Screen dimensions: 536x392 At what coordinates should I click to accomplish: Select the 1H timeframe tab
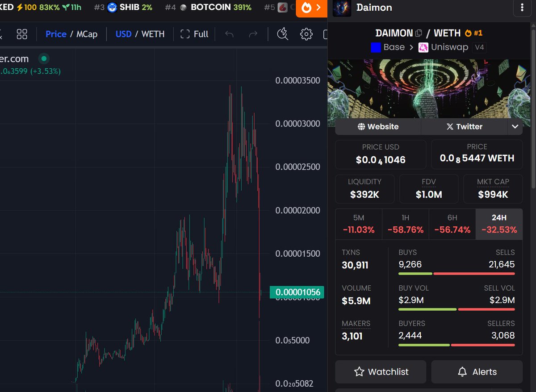406,224
